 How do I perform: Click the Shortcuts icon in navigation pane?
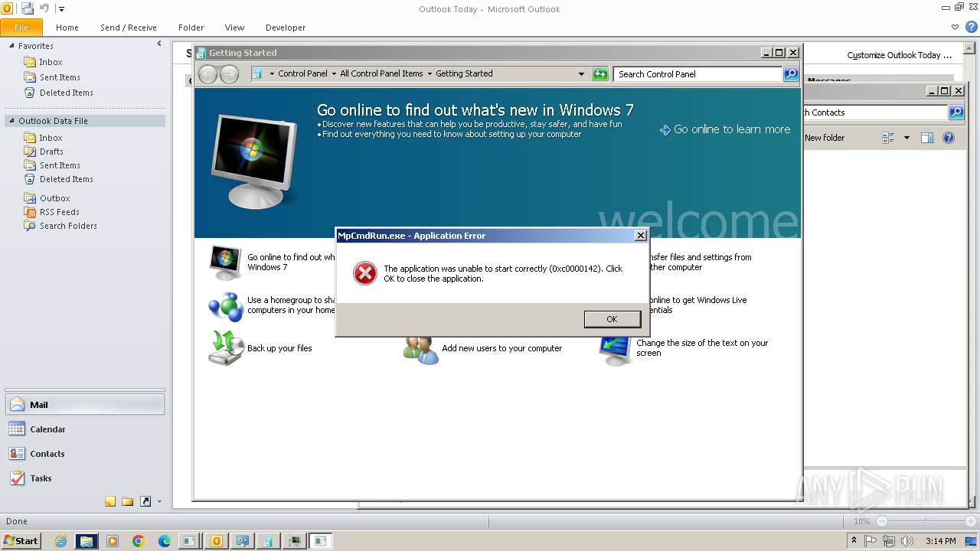click(x=145, y=502)
